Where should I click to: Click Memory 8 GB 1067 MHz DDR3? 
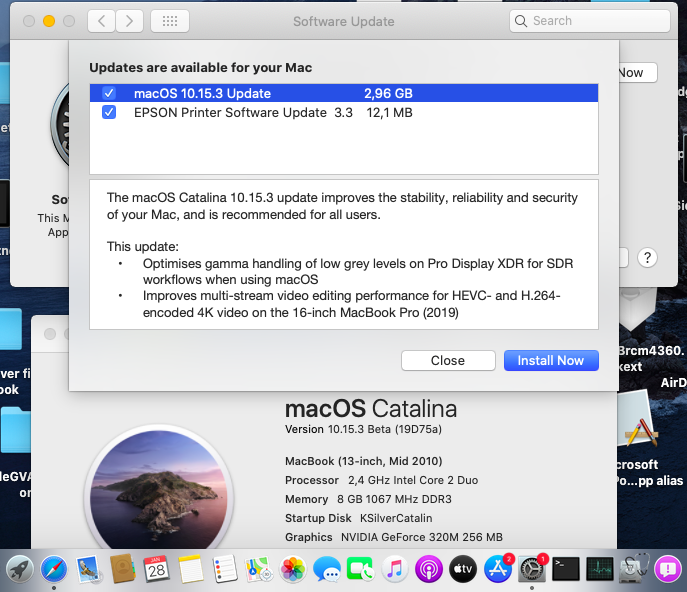(368, 499)
